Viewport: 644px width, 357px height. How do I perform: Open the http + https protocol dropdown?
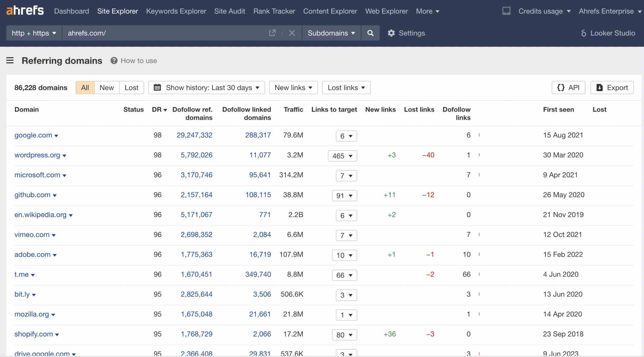[34, 33]
